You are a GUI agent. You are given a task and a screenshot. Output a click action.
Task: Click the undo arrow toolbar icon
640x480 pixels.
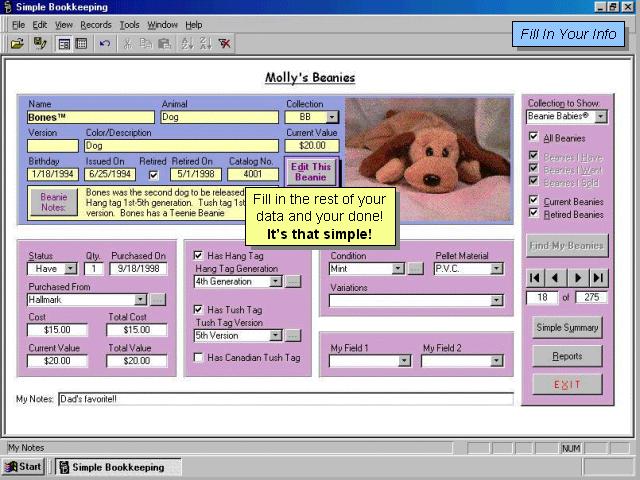click(105, 43)
